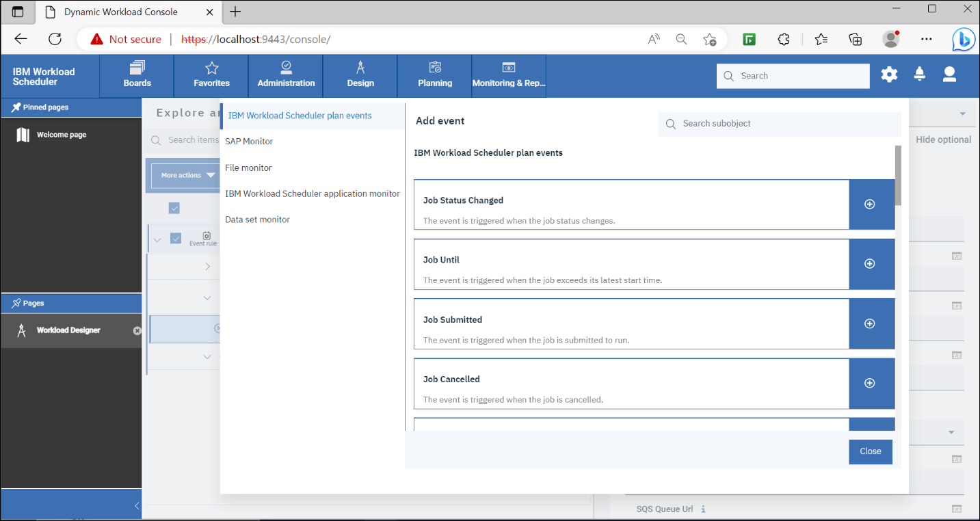Screen dimensions: 980x521
Task: Close the Add event dialog
Action: (x=871, y=451)
